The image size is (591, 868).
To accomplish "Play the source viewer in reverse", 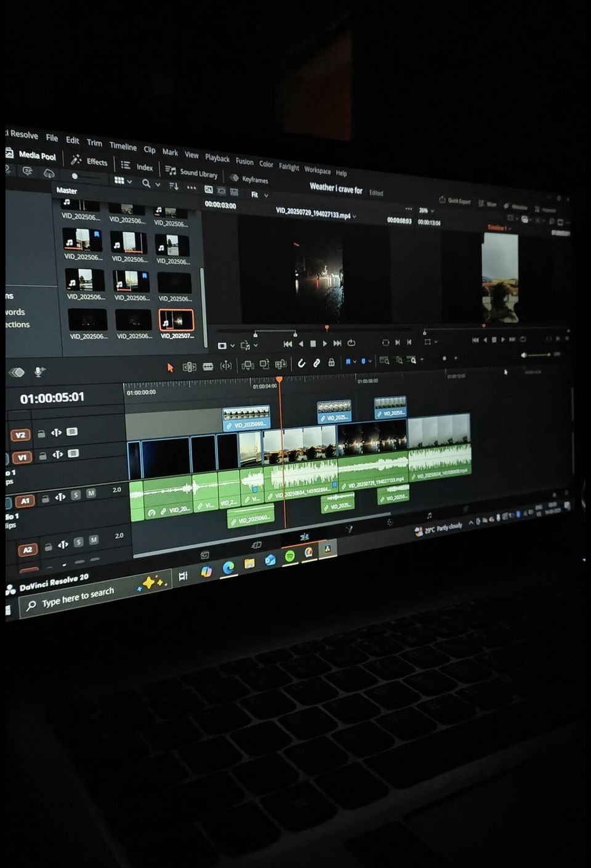I will click(300, 344).
